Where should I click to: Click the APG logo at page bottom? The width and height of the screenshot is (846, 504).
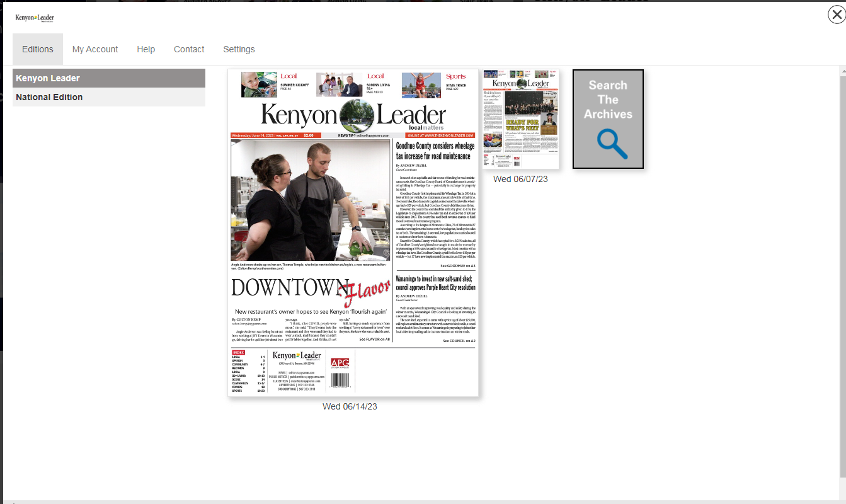tap(340, 363)
